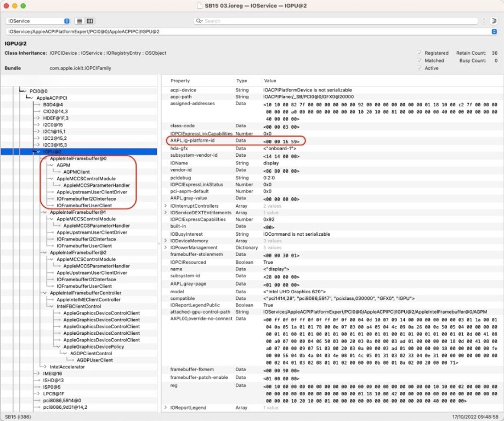Expand the HDEF@1F,3 tree node
The width and height of the screenshot is (504, 421).
pos(38,118)
